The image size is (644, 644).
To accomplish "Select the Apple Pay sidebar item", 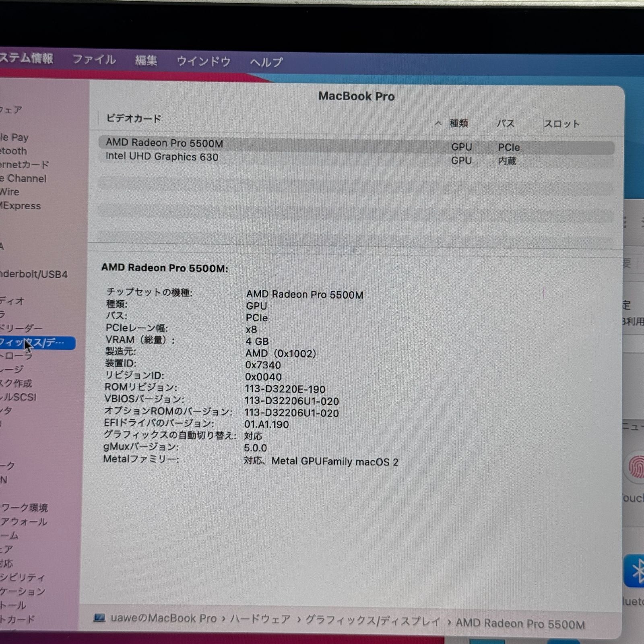I will coord(14,137).
